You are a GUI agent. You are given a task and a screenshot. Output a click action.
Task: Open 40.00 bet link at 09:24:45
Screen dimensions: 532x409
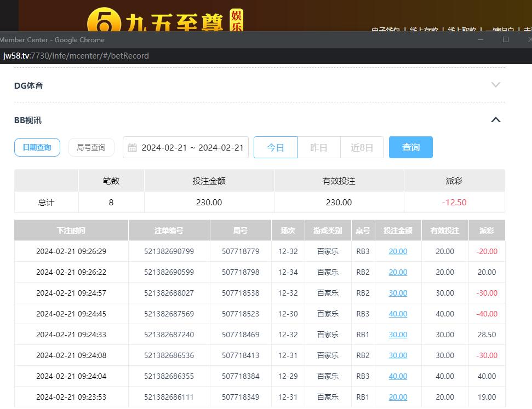[x=398, y=314]
